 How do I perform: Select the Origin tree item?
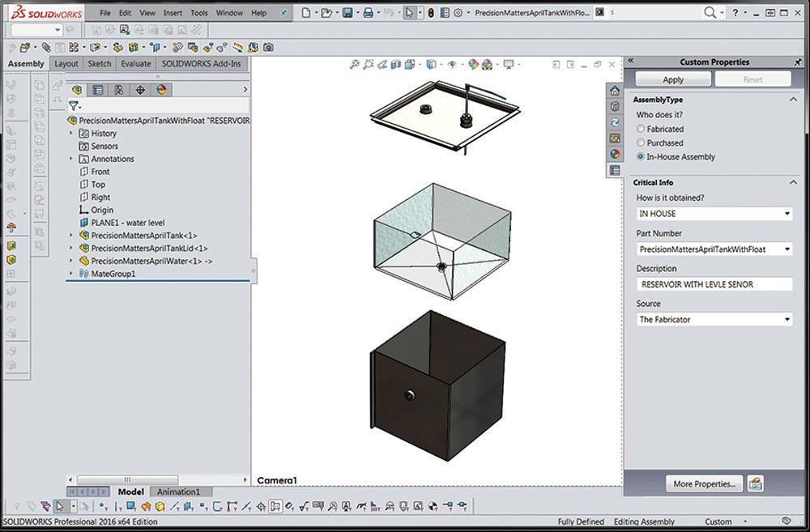(96, 210)
